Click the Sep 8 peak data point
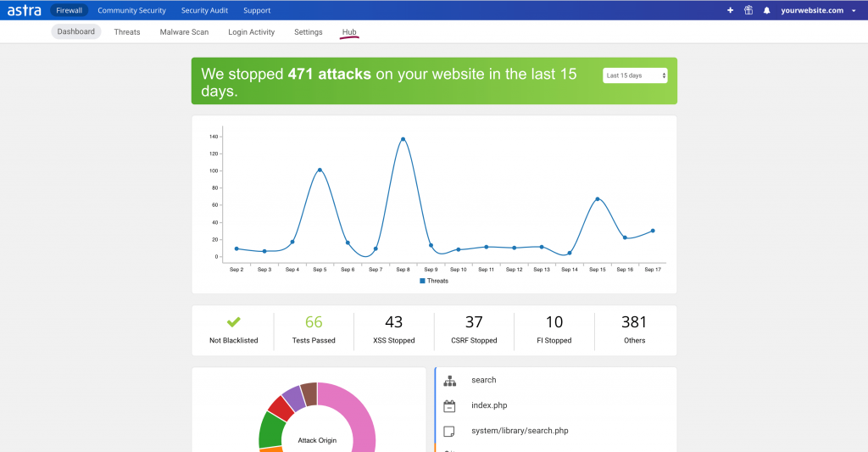The width and height of the screenshot is (868, 452). pos(403,139)
